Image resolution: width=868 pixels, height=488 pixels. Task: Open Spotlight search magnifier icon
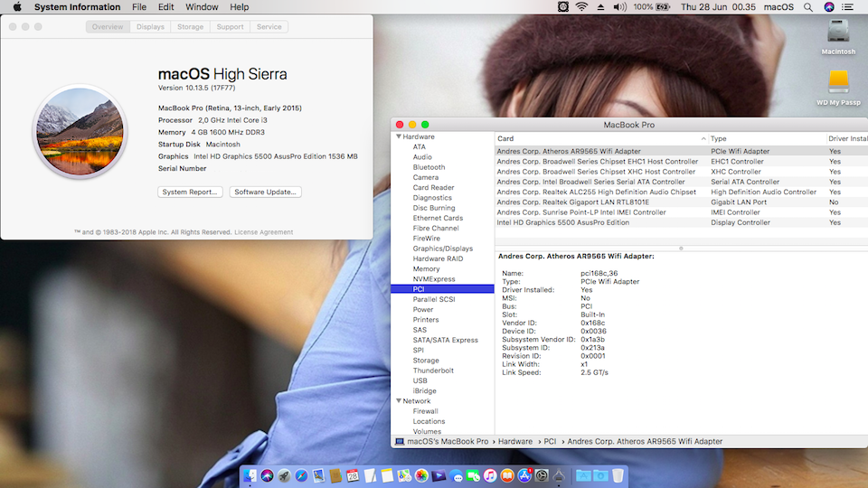click(807, 7)
